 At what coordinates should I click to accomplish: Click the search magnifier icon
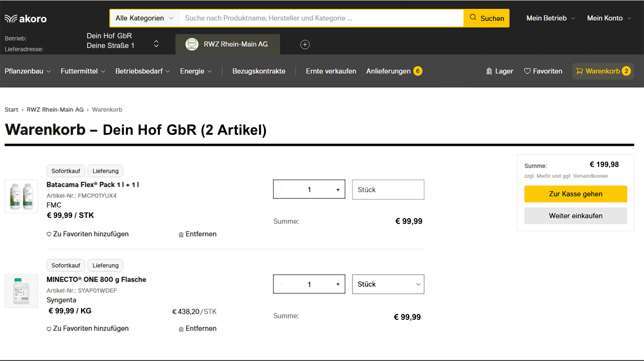[x=473, y=17]
